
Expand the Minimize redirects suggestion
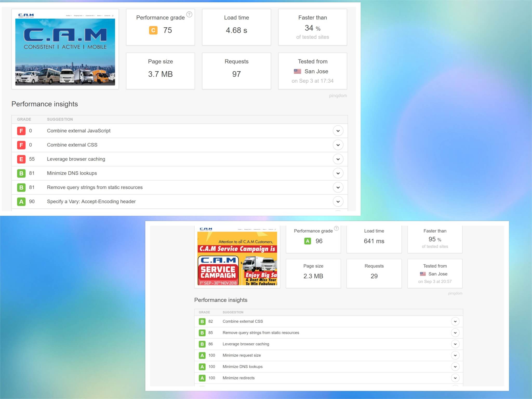(x=455, y=378)
